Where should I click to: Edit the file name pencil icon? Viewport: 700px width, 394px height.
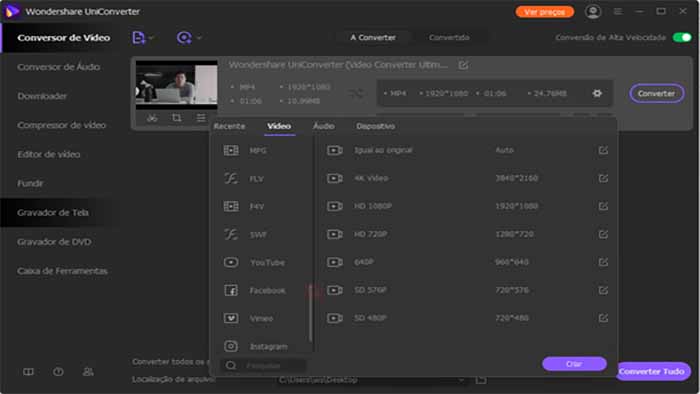tap(463, 65)
